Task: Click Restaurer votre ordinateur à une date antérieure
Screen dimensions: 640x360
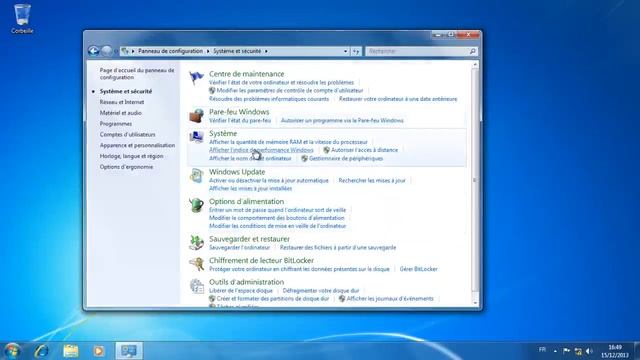Action: (398, 99)
